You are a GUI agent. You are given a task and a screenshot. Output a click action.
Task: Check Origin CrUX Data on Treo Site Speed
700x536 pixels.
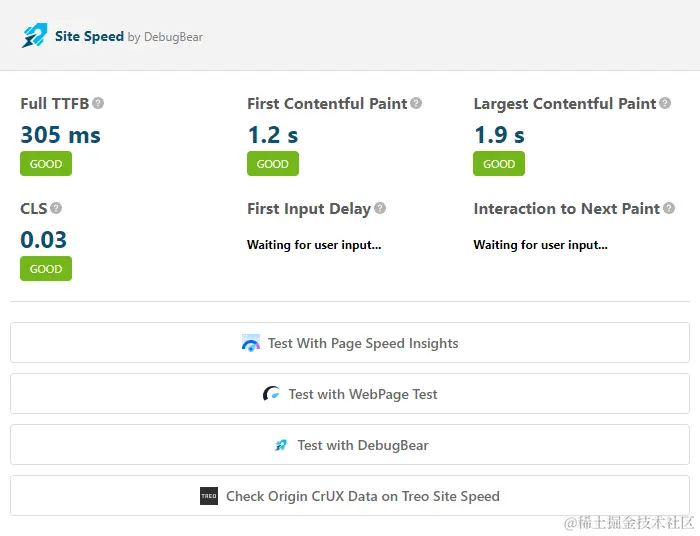coord(350,495)
